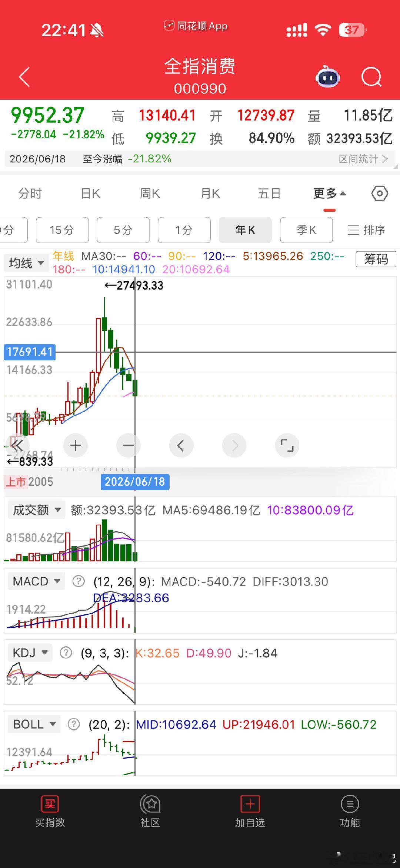Viewport: 400px width, 868px height.
Task: Zoom in chart with plus button
Action: (76, 445)
